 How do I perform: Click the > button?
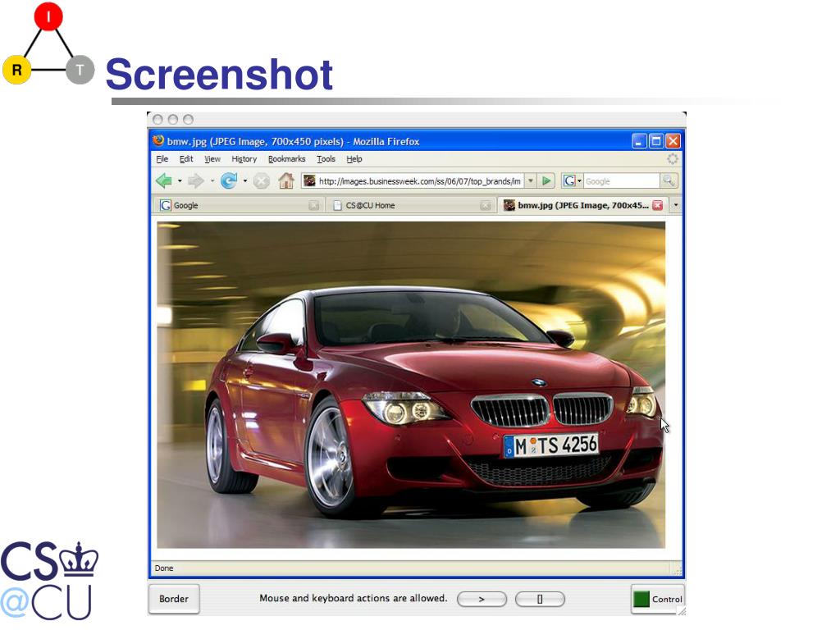(482, 599)
